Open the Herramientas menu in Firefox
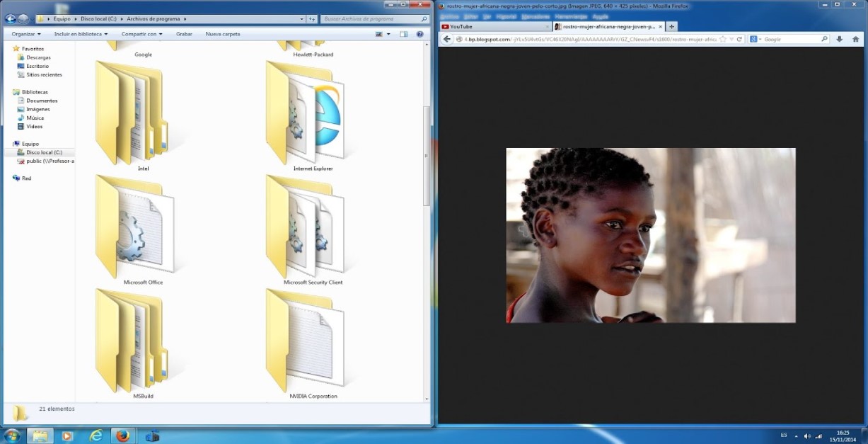 click(x=570, y=15)
